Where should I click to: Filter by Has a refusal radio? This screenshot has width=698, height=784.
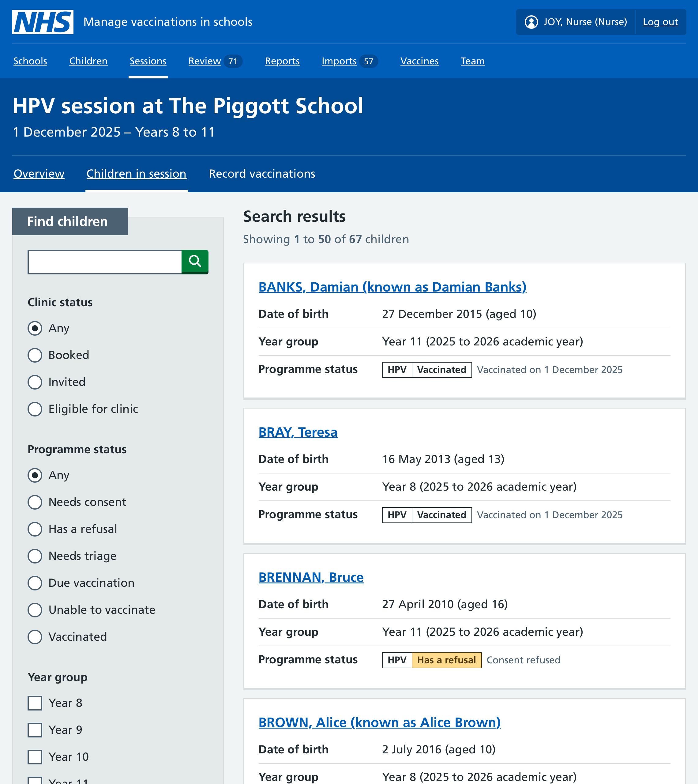click(x=35, y=529)
